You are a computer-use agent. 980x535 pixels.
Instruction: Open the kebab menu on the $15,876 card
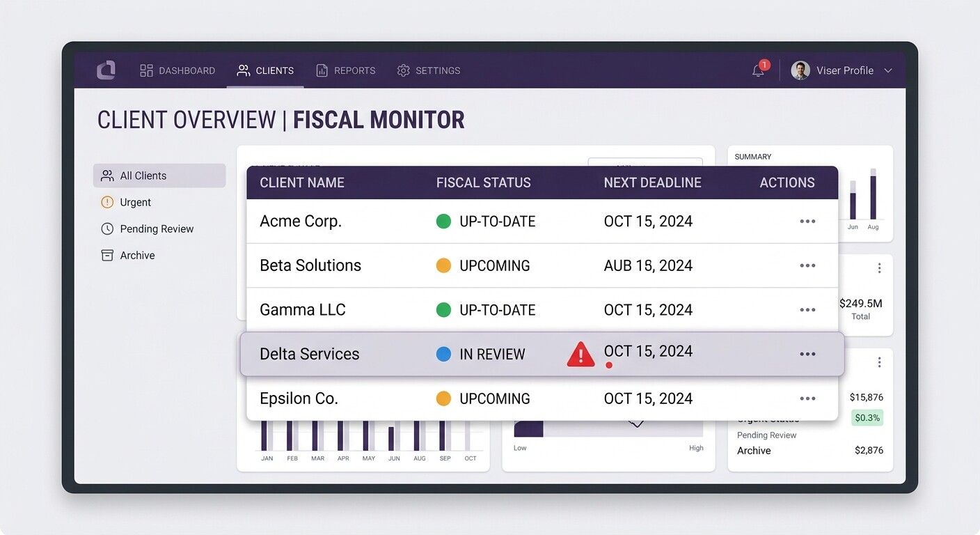[x=880, y=362]
